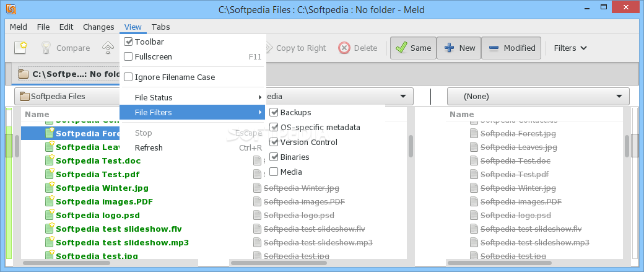Image resolution: width=644 pixels, height=272 pixels.
Task: Expand the File Filters submenu entry
Action: pos(192,112)
